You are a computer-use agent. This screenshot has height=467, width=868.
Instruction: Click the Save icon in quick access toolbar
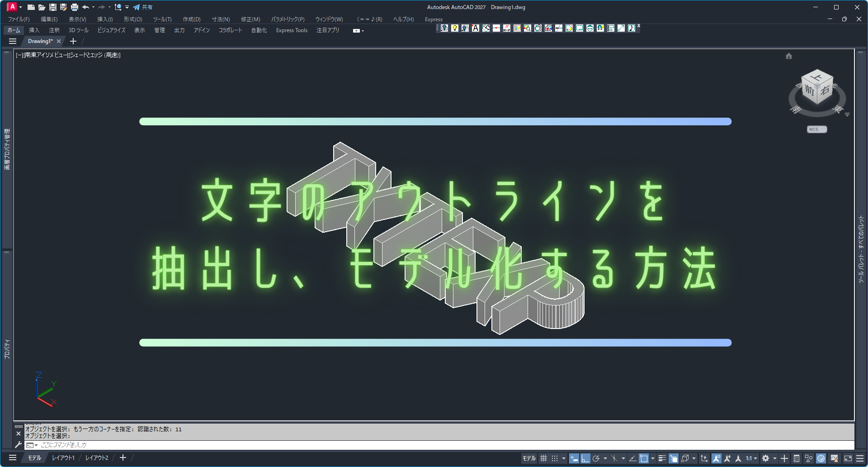coord(53,7)
